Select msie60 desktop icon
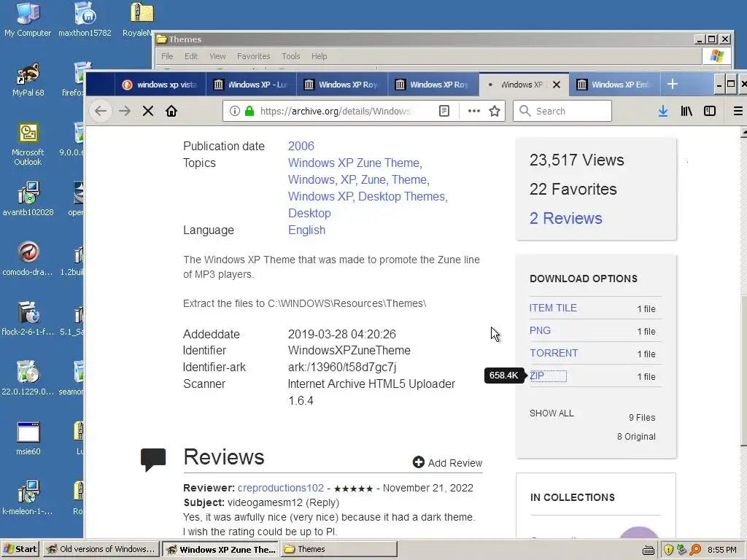The height and width of the screenshot is (560, 747). point(28,438)
